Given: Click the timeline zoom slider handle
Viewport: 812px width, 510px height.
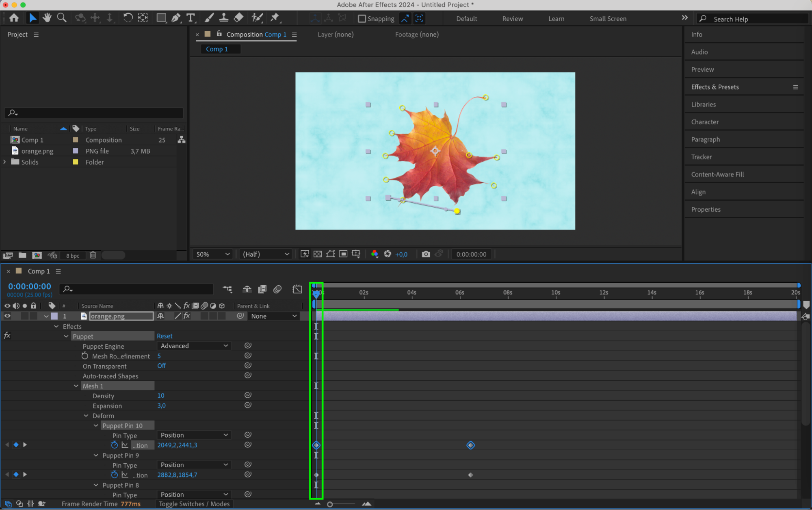Looking at the screenshot, I should pos(330,504).
